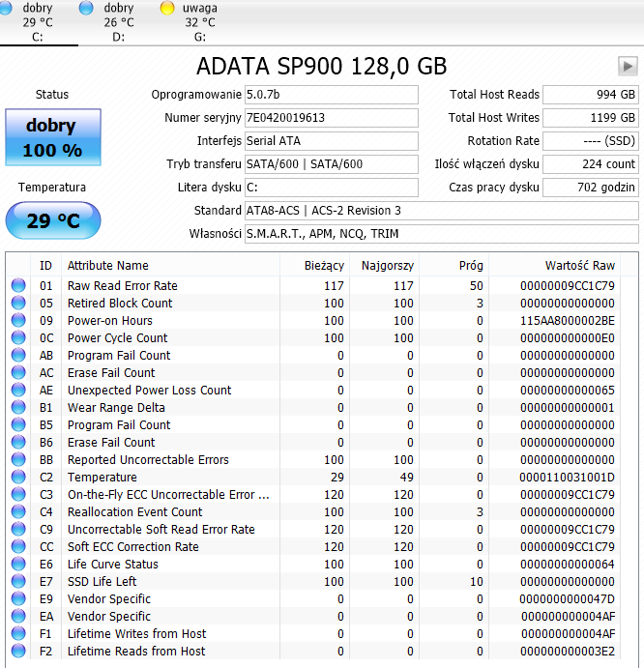Click status icon of Soft ECC Correction Rate
The height and width of the screenshot is (668, 644).
tap(18, 546)
